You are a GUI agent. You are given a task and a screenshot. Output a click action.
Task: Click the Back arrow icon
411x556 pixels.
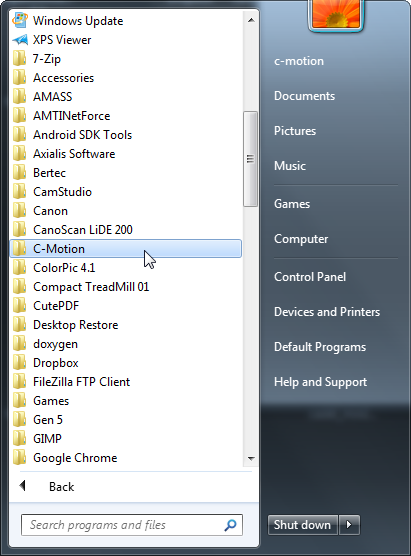(22, 486)
